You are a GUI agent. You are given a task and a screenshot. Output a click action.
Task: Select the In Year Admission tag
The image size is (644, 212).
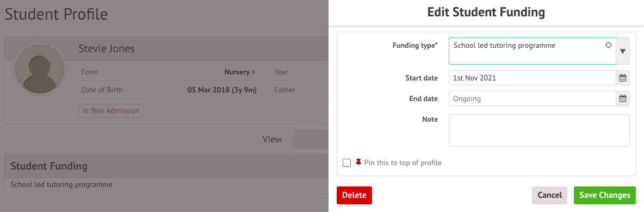click(x=111, y=110)
